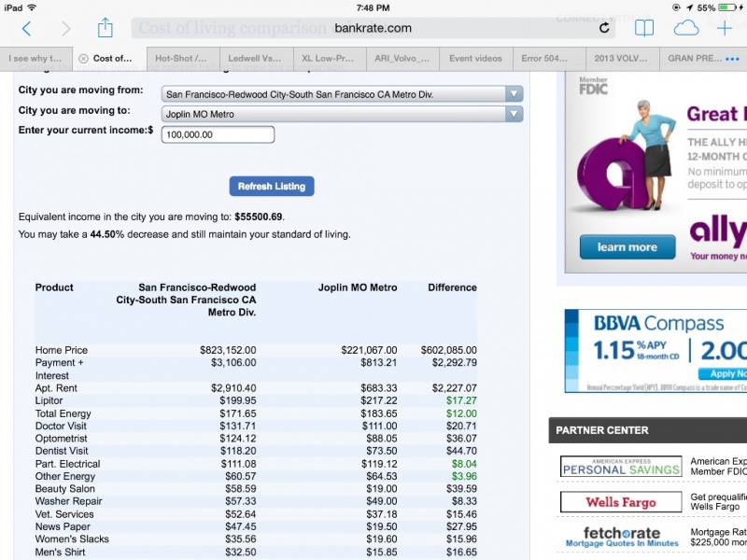
Task: Click the BBVA Compass ad banner
Action: click(x=655, y=351)
